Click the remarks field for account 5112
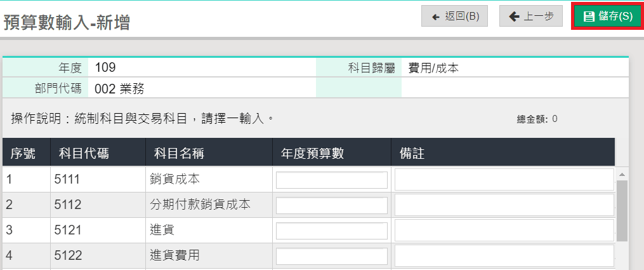 (x=504, y=205)
